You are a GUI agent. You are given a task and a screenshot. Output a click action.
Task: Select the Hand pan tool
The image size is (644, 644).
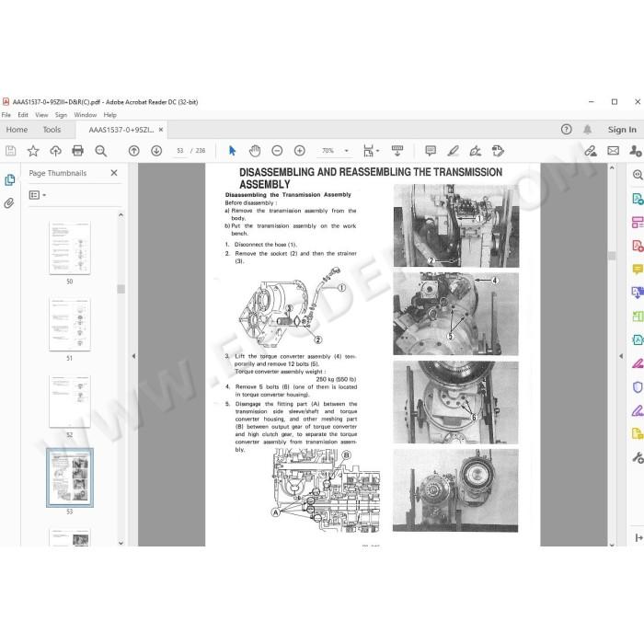[255, 151]
